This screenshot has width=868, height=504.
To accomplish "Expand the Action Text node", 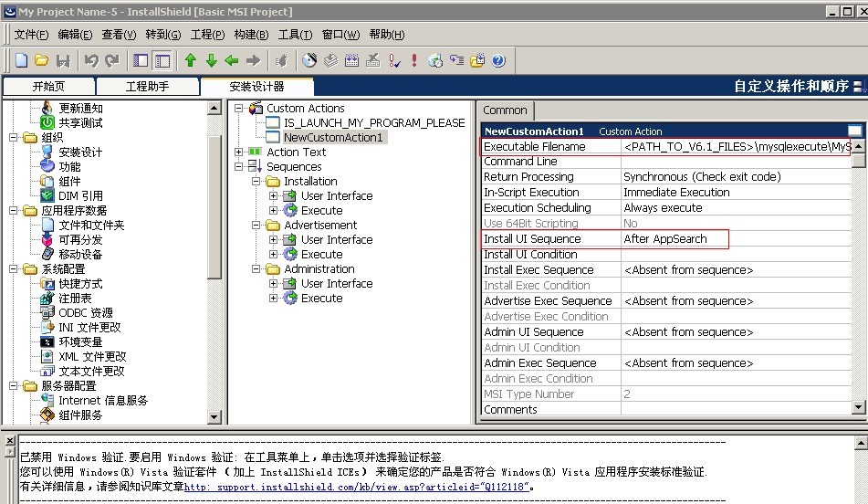I will (238, 152).
